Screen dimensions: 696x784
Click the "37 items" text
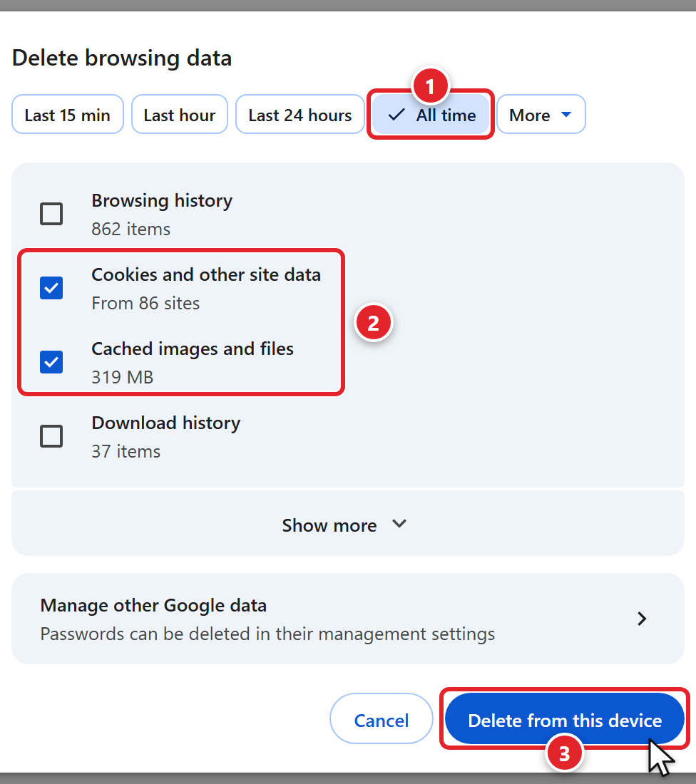pos(126,451)
